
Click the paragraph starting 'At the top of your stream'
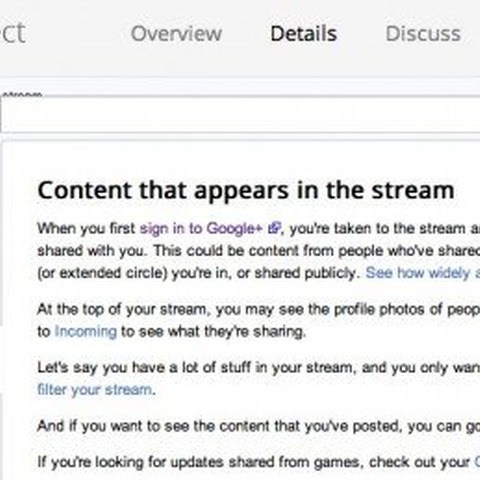point(259,320)
